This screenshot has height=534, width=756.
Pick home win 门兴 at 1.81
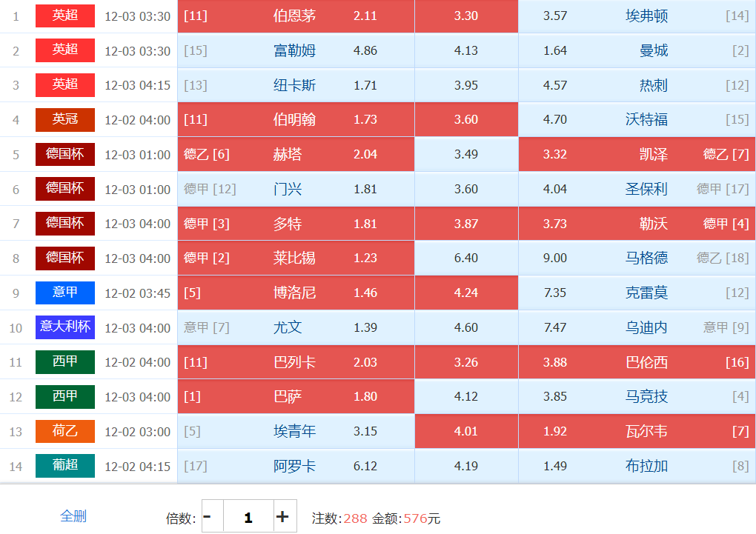coord(296,189)
